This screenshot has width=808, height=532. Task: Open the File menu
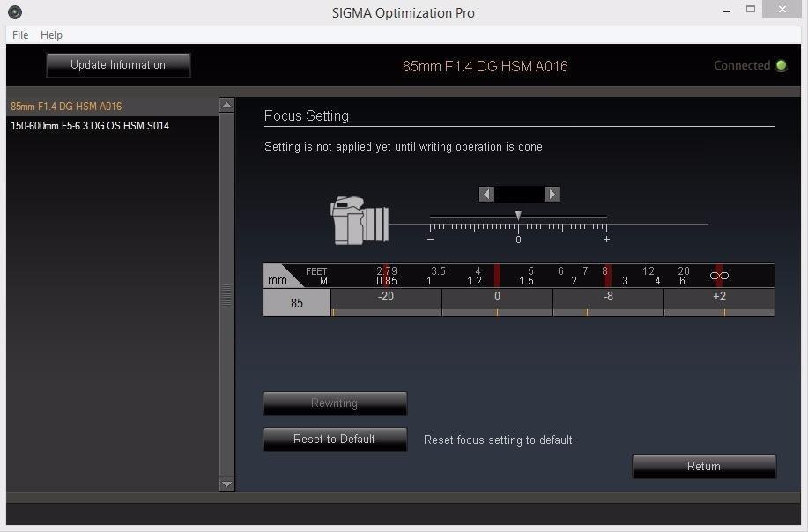coord(20,35)
